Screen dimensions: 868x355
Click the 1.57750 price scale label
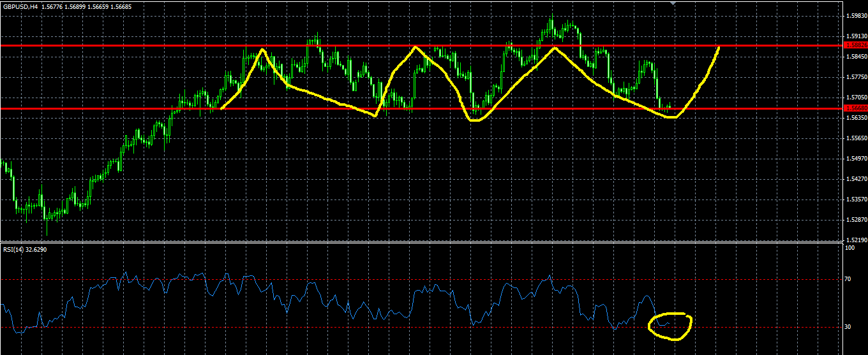point(856,76)
